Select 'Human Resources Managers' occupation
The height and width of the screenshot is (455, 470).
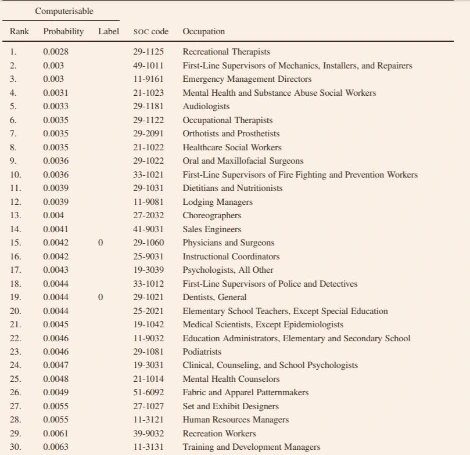pyautogui.click(x=236, y=420)
